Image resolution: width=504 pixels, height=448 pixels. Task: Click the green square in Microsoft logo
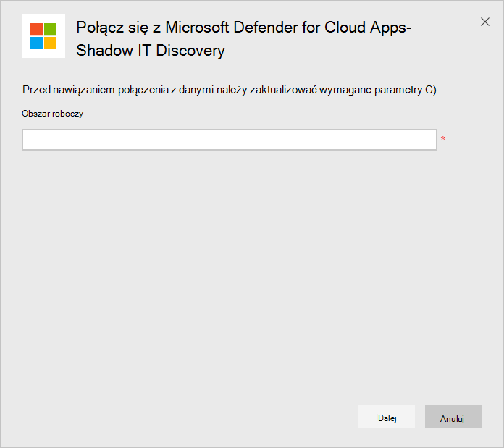[x=50, y=29]
